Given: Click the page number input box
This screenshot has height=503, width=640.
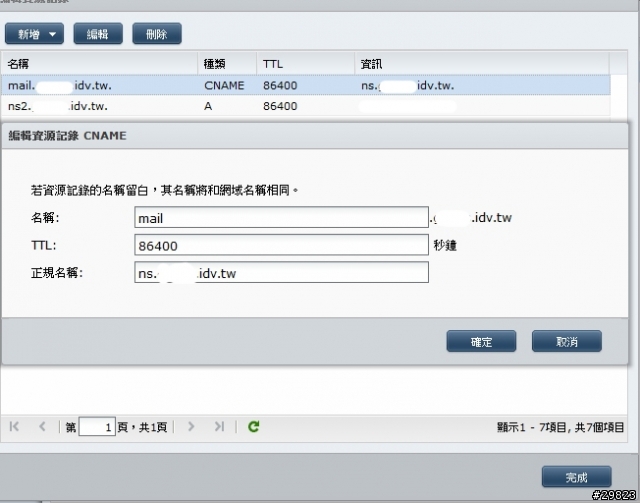Looking at the screenshot, I should click(x=97, y=427).
